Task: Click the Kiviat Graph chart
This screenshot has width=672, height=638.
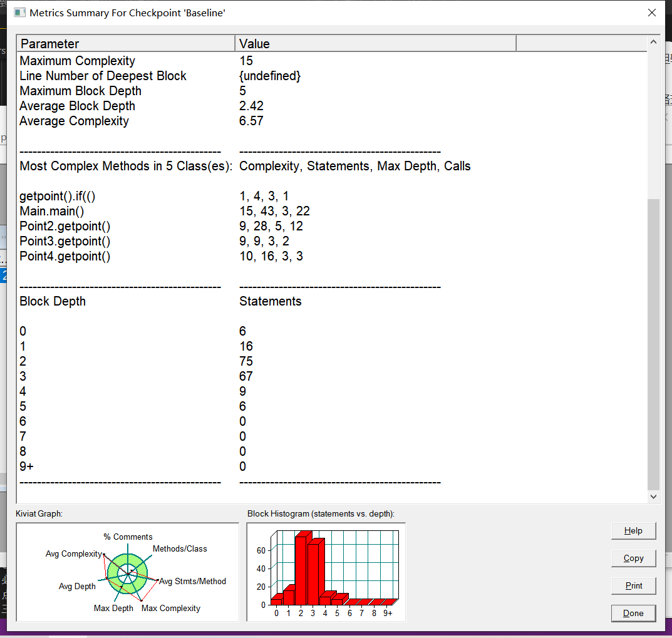Action: tap(127, 572)
